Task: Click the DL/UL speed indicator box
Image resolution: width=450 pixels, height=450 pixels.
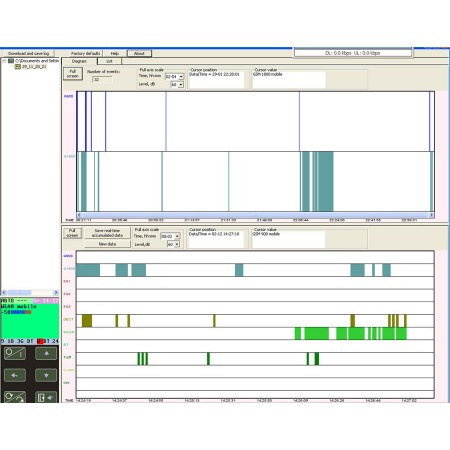Action: click(x=353, y=53)
